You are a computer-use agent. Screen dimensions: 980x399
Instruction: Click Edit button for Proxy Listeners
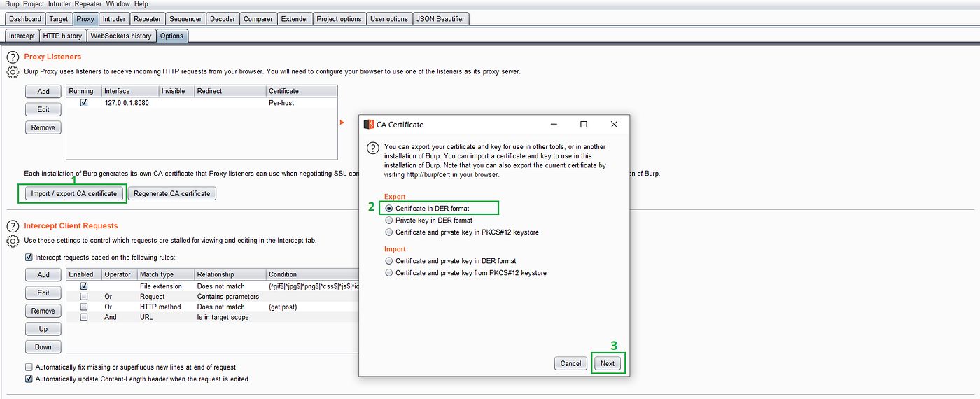pyautogui.click(x=43, y=110)
